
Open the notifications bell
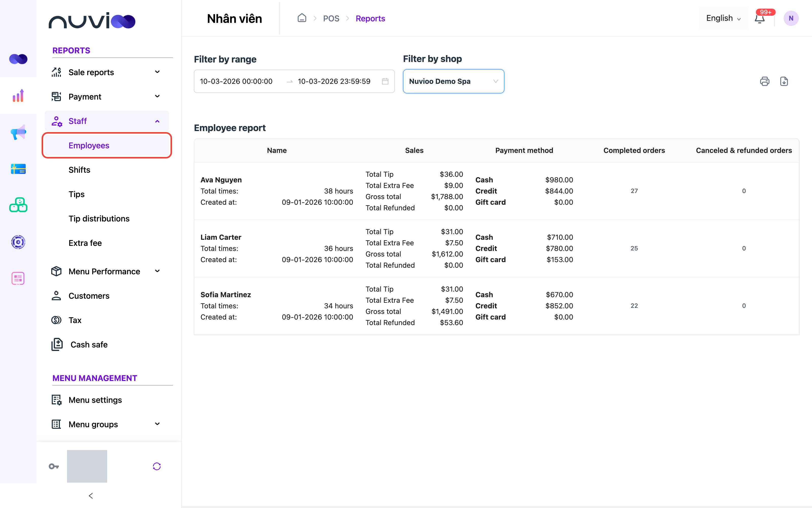(760, 19)
